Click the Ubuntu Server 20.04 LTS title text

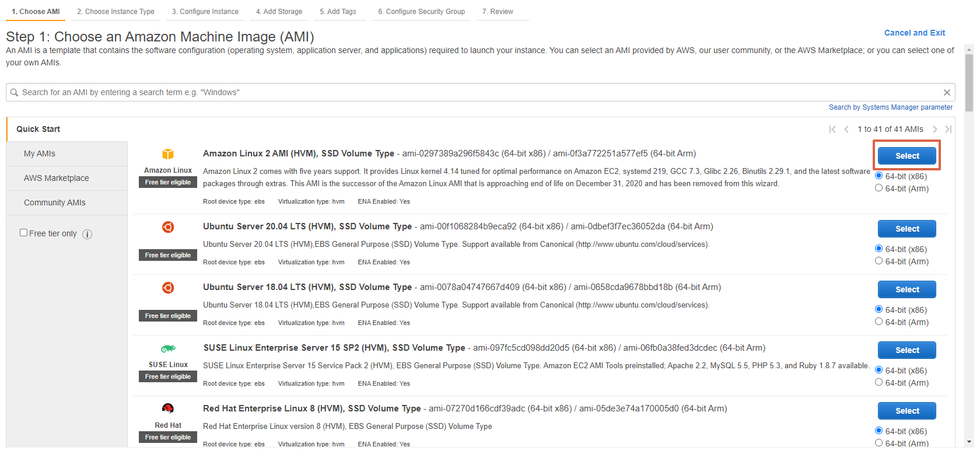pyautogui.click(x=307, y=226)
